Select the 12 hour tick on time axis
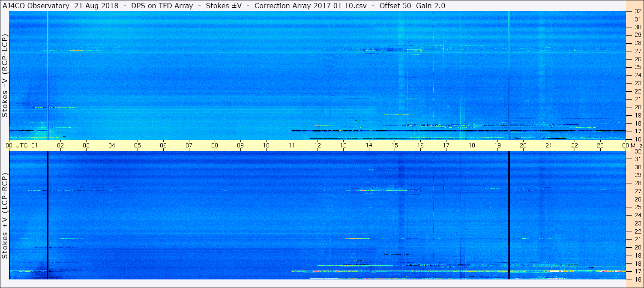Screen dimensions: 644x288 pos(318,145)
